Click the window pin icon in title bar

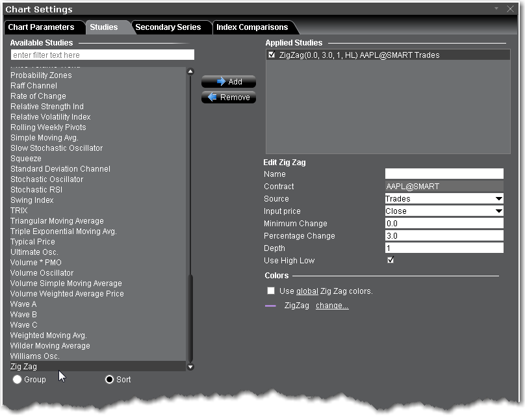coord(497,9)
